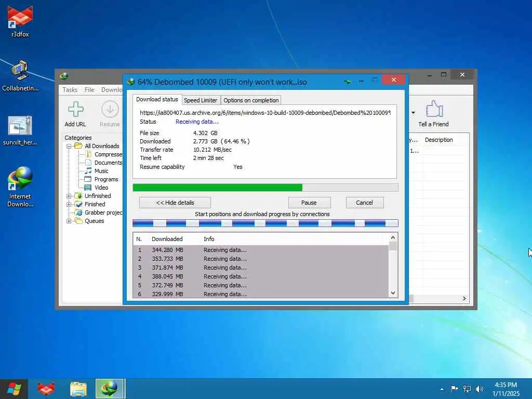This screenshot has width=532, height=399.
Task: Expand the Unfinished tree node
Action: click(69, 196)
